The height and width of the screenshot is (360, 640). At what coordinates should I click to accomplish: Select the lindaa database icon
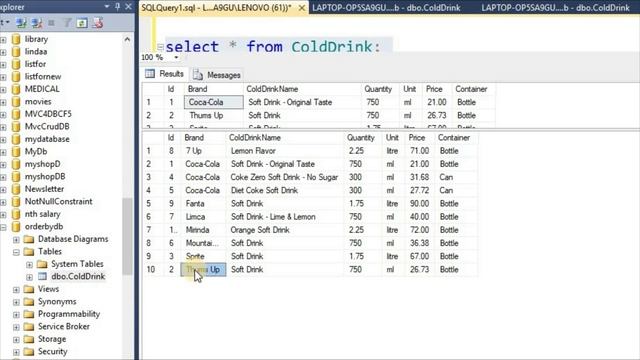click(16, 52)
